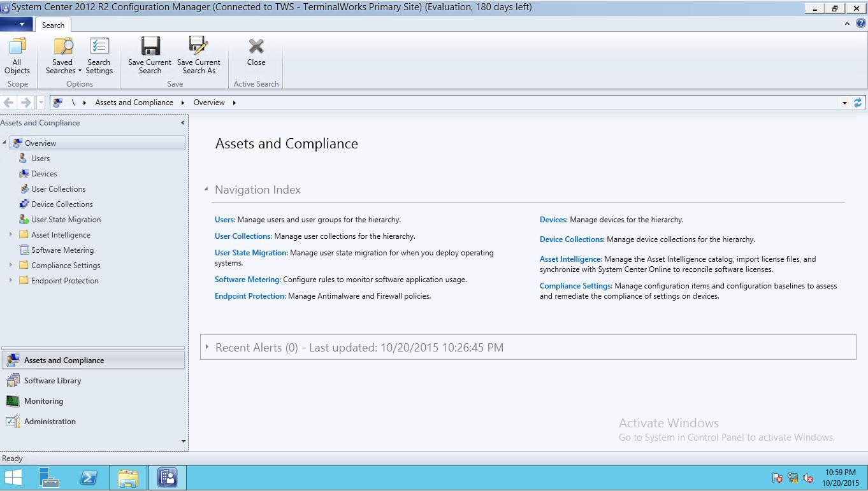The width and height of the screenshot is (868, 491).
Task: Click the network tray icon
Action: coord(793,478)
